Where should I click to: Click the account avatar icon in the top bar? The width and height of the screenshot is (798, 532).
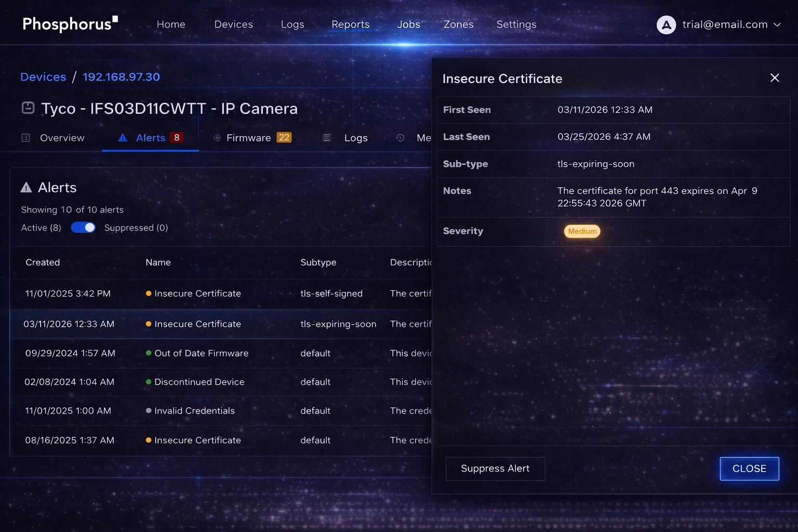click(x=667, y=24)
